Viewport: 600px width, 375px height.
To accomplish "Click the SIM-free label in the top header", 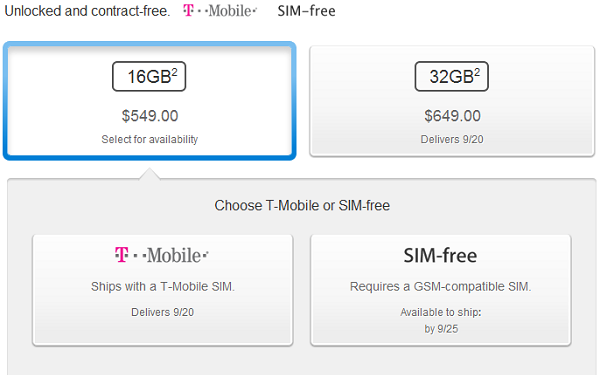I will click(307, 11).
